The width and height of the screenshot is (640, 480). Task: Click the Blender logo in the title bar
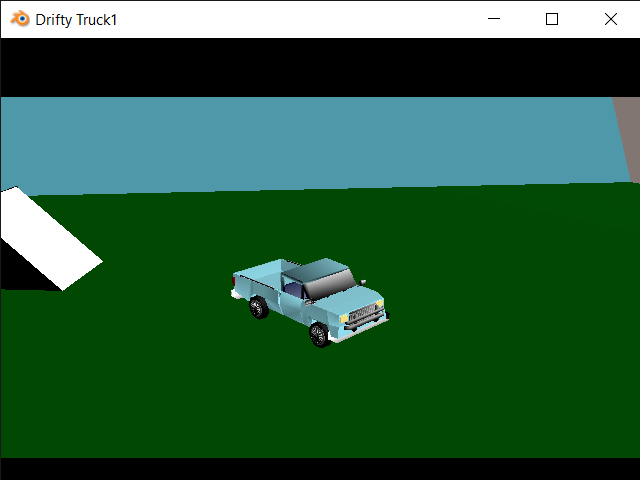(19, 19)
